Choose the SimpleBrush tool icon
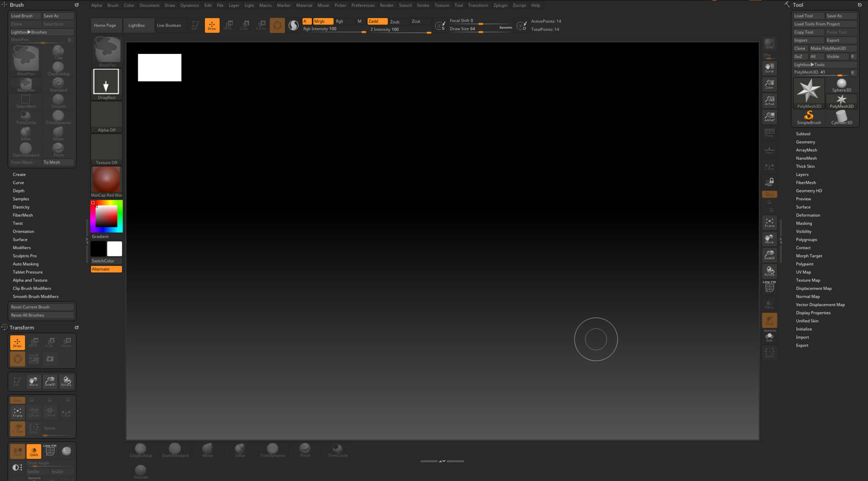Image resolution: width=868 pixels, height=481 pixels. point(809,117)
